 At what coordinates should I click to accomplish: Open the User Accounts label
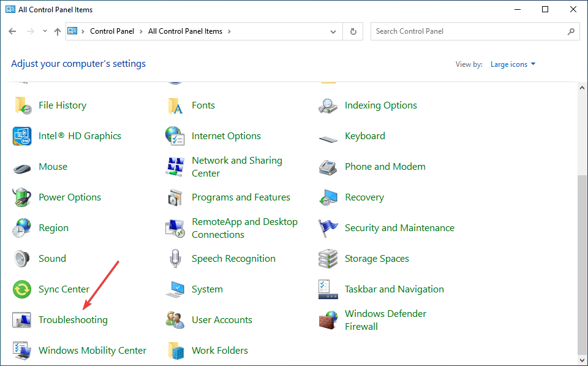(x=222, y=320)
